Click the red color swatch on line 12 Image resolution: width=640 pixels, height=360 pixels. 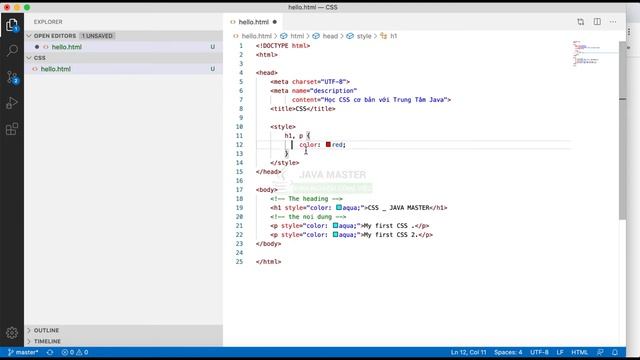click(328, 144)
